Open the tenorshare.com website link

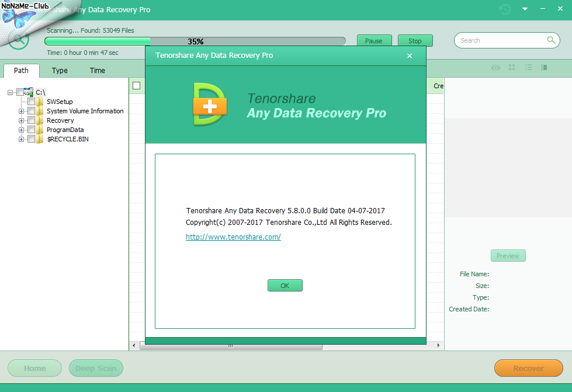coord(233,237)
